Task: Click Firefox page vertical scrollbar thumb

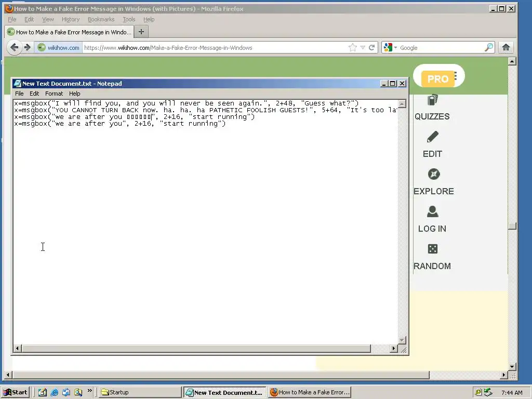Action: 512,226
